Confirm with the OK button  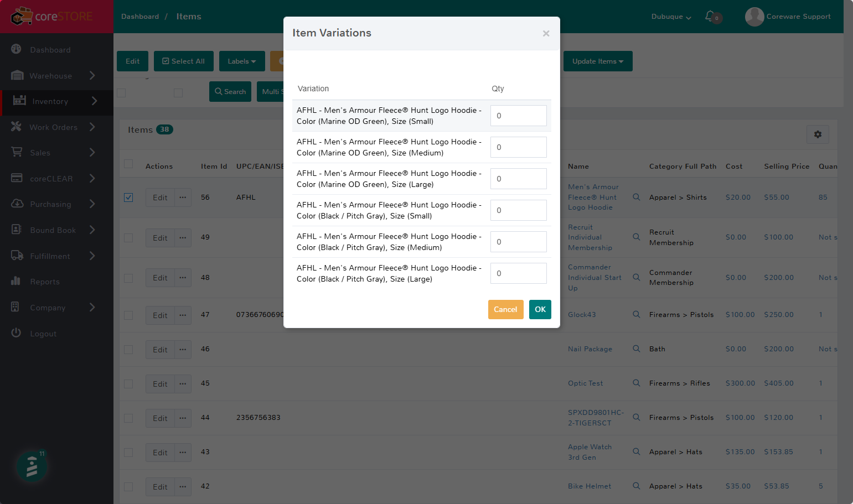click(x=540, y=309)
